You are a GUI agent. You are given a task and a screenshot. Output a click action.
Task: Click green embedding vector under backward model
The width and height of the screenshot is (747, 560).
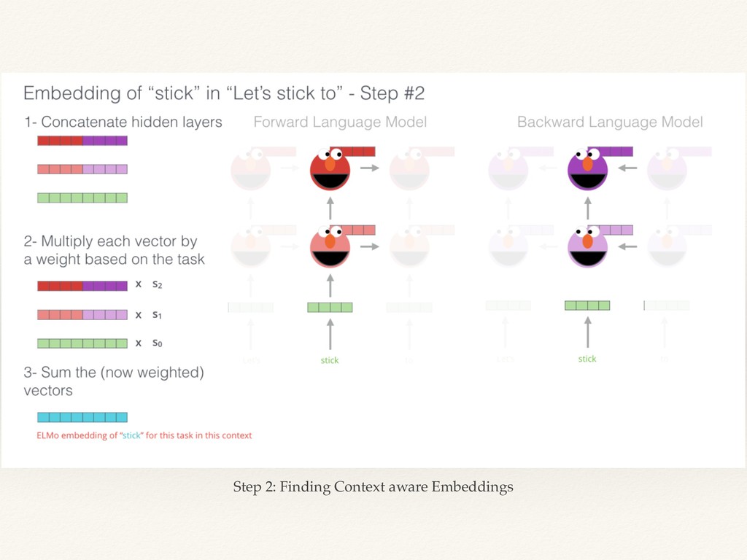point(587,306)
